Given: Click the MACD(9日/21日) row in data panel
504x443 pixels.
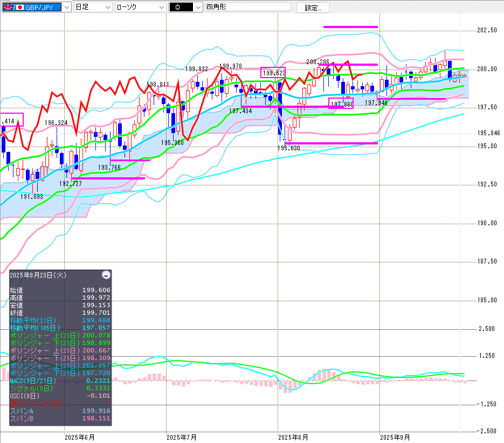Looking at the screenshot, I should [x=32, y=380].
